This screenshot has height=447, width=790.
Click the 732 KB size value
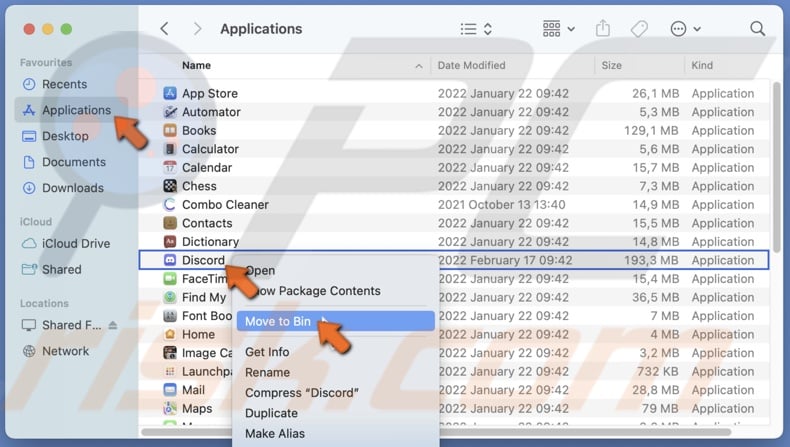pyautogui.click(x=657, y=371)
